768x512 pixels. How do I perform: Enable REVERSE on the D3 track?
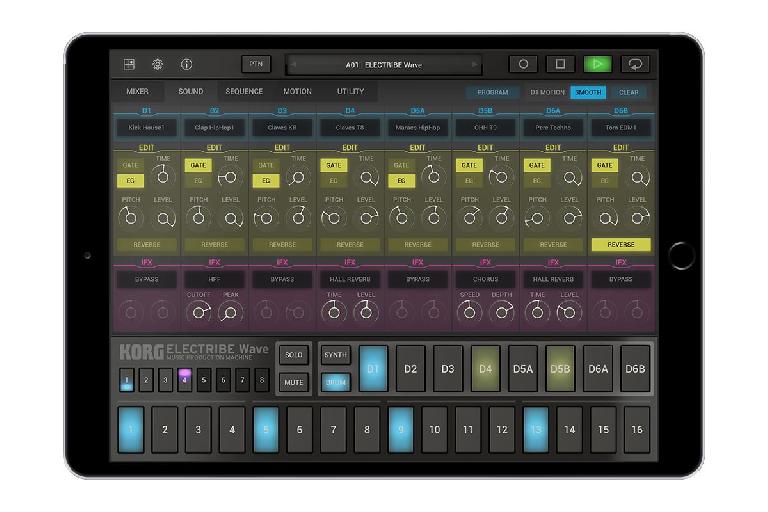tap(282, 244)
